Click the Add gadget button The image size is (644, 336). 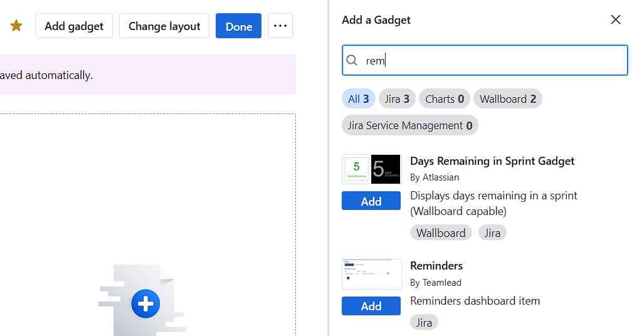pyautogui.click(x=74, y=26)
